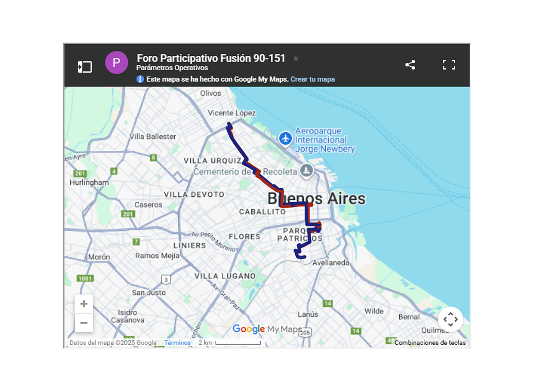Open the 'Crear tu mapa' link
Viewport: 534px width, 392px height.
pyautogui.click(x=312, y=79)
